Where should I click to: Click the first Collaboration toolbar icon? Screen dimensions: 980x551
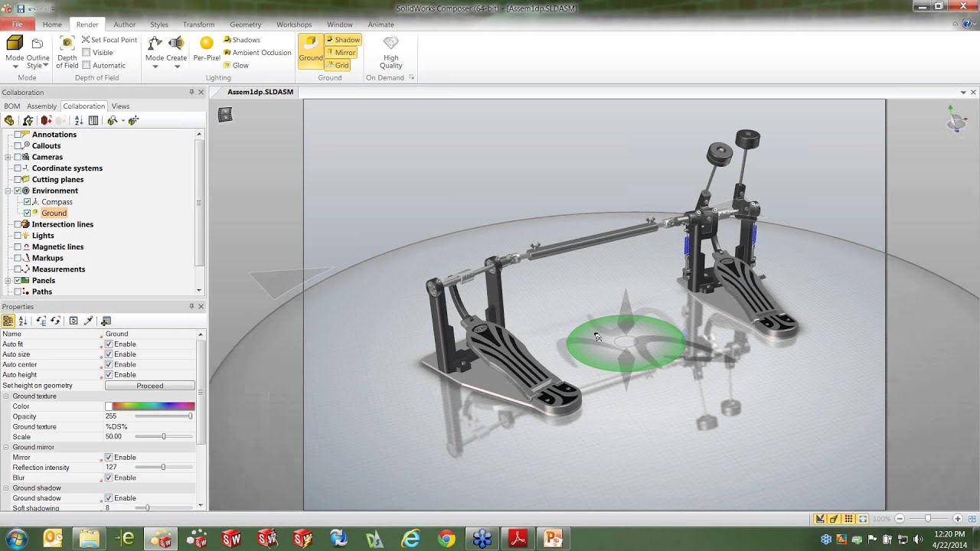tap(9, 120)
